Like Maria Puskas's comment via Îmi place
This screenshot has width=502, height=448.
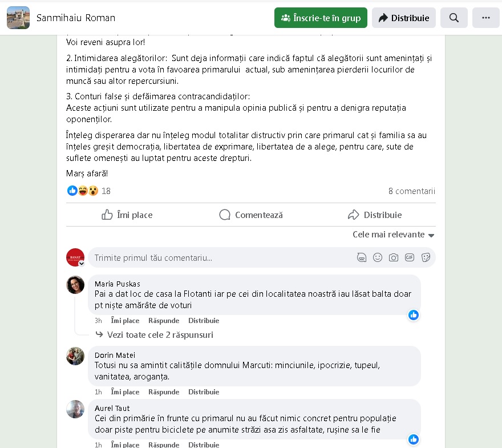[125, 321]
